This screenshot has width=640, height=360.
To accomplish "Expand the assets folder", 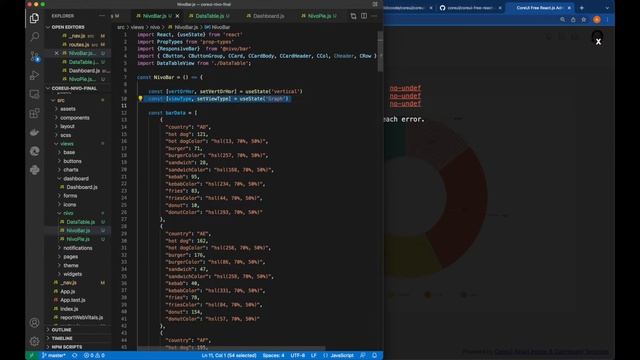I will point(67,109).
